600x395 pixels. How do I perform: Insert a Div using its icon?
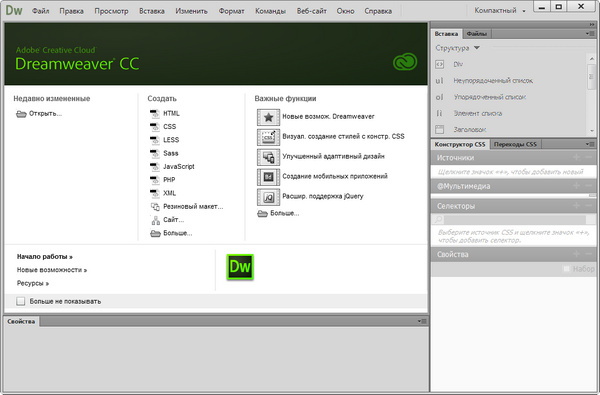coord(439,64)
